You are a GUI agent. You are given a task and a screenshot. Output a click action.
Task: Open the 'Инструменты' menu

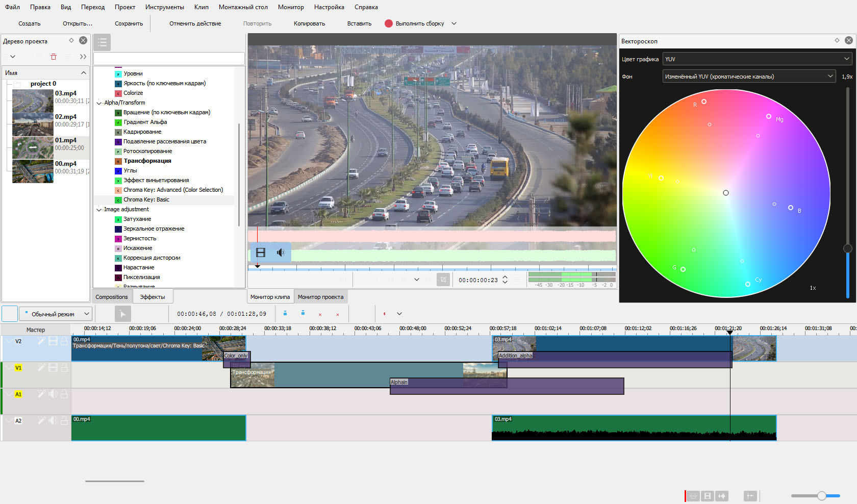[x=165, y=7]
